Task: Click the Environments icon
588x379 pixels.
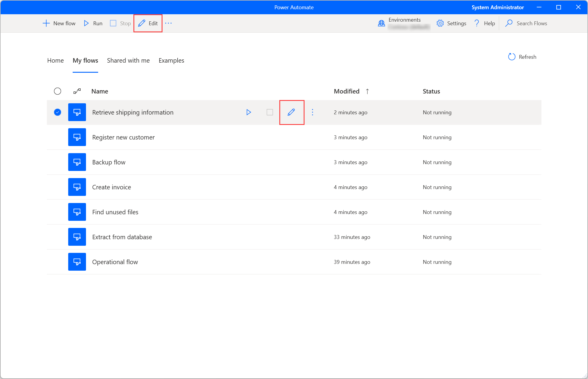Action: (381, 23)
